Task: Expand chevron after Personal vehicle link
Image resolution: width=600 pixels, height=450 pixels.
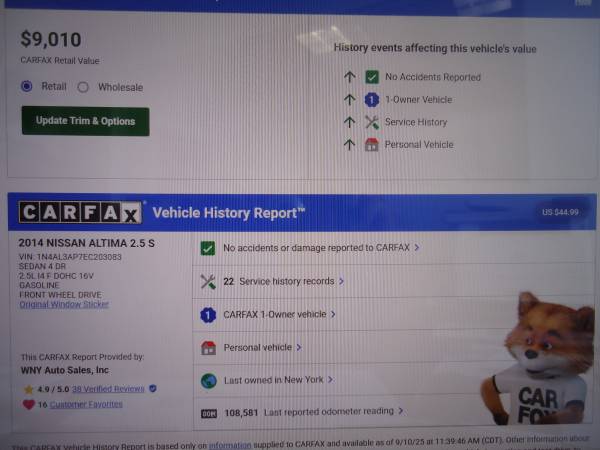Action: pyautogui.click(x=299, y=347)
